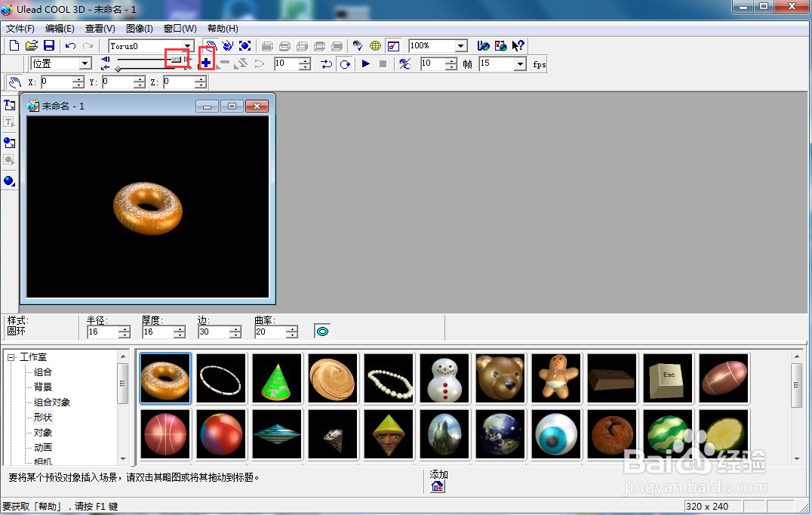Stop the animation playback

click(383, 63)
